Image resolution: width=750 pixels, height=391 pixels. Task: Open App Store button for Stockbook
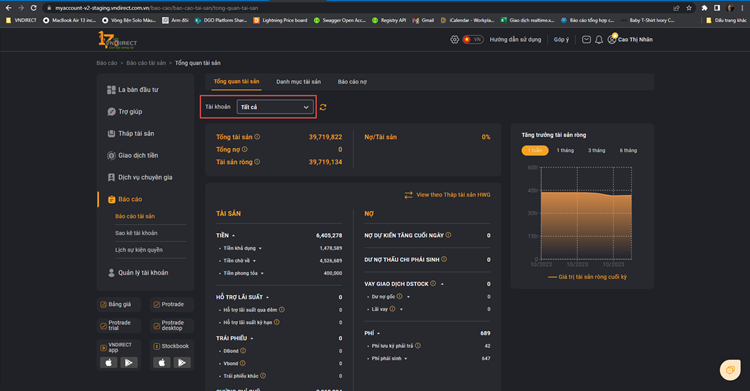[162, 362]
